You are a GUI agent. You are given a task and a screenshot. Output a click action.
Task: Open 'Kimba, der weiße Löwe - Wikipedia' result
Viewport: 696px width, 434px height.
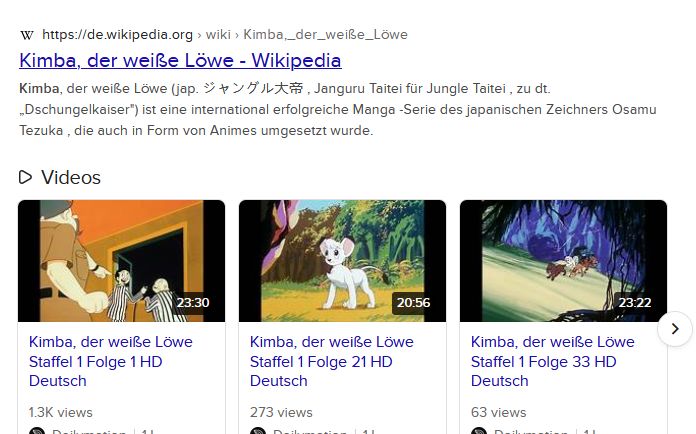click(180, 60)
